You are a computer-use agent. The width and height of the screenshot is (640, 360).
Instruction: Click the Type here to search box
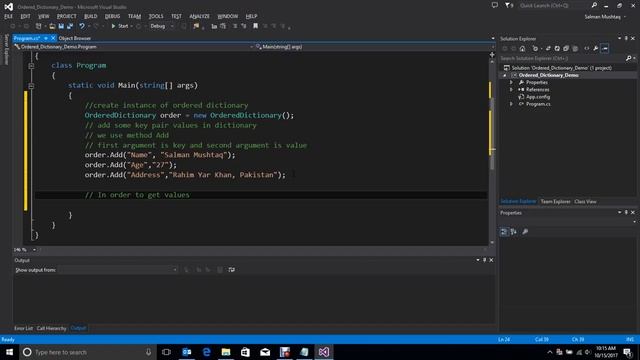[88, 352]
